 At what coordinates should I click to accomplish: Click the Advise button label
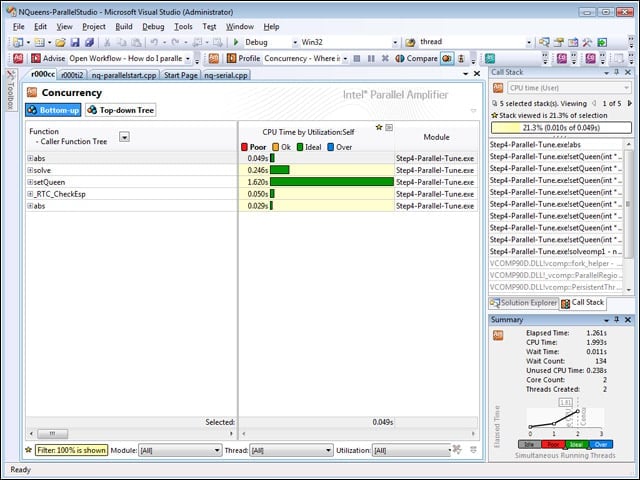(x=54, y=58)
